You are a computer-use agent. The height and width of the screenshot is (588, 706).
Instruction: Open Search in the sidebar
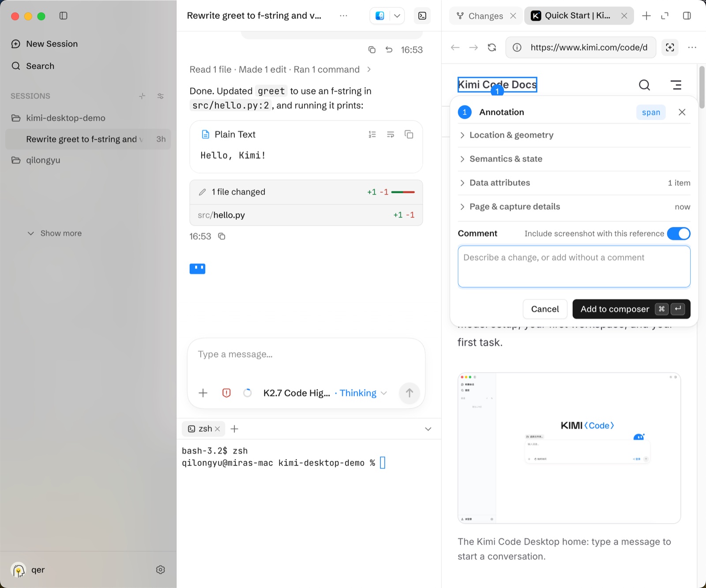tap(33, 66)
